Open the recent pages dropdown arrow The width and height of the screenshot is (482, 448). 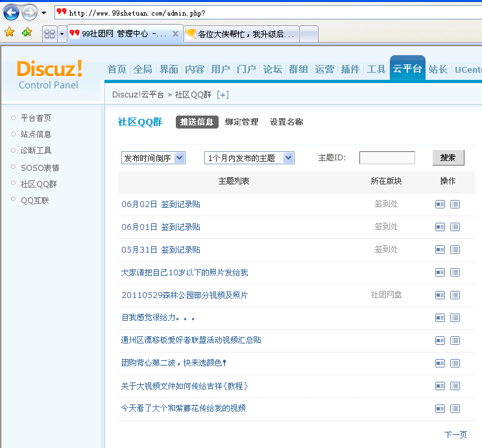coord(43,13)
